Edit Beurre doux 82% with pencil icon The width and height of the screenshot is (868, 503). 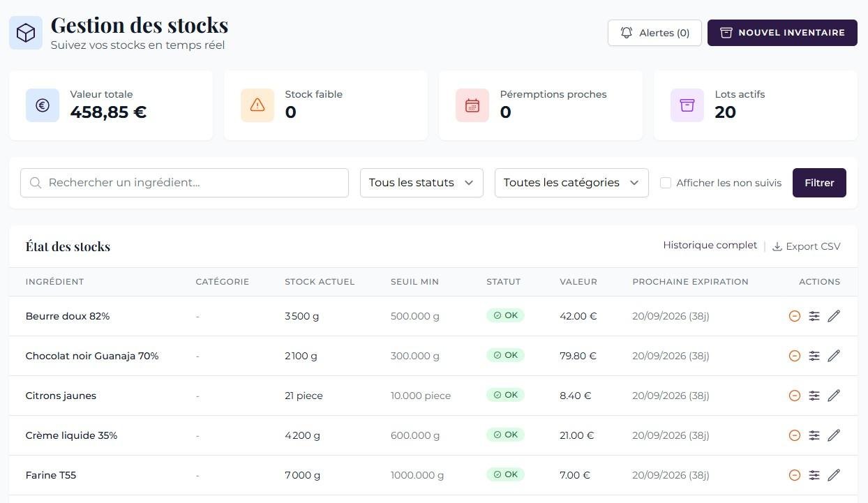[x=834, y=316]
